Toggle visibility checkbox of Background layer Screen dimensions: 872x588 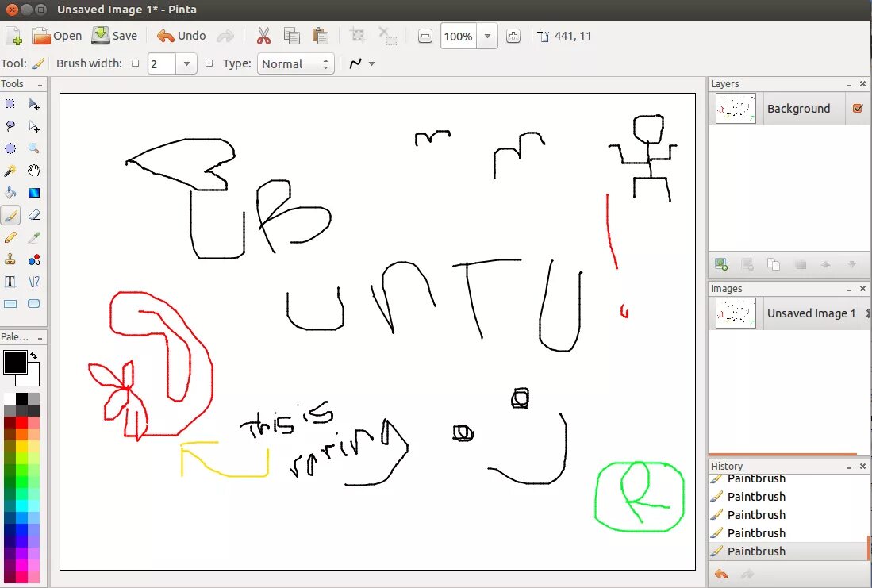tap(858, 109)
